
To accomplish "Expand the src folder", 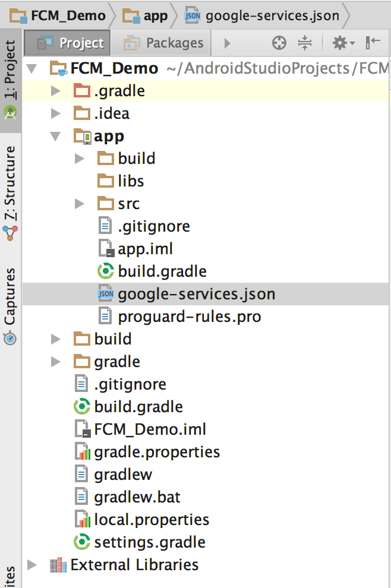I will tap(79, 204).
